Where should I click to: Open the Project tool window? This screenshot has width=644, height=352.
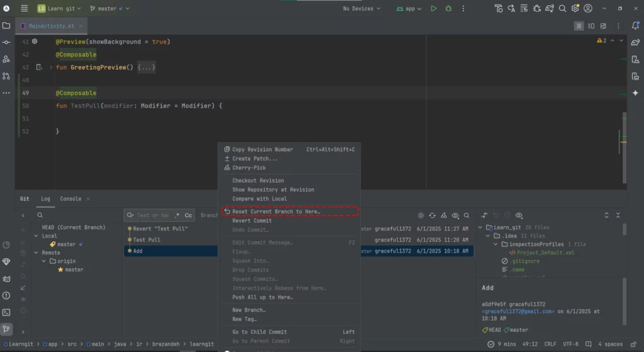[x=6, y=25]
